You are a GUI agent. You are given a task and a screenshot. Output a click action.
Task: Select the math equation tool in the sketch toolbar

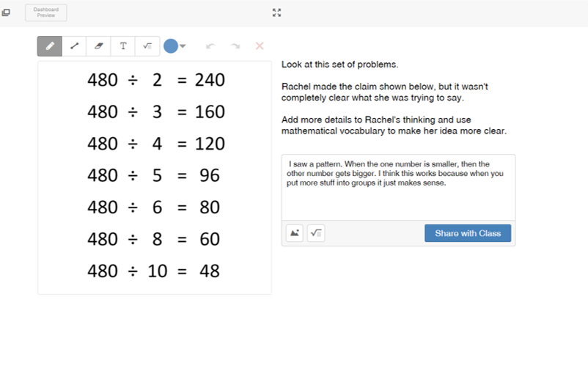pyautogui.click(x=147, y=46)
